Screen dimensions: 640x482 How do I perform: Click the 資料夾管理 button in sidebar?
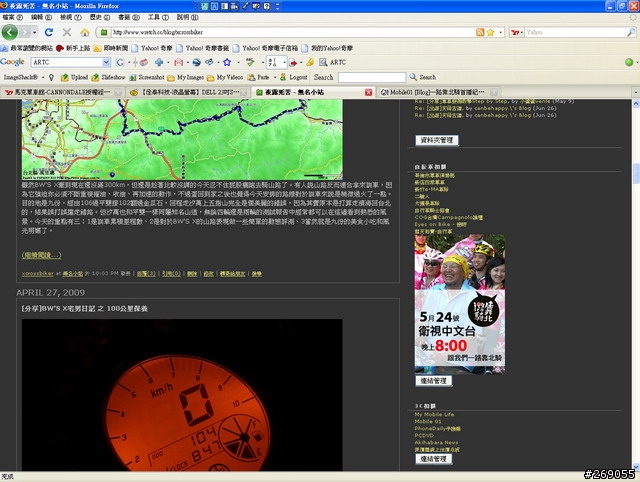(437, 140)
